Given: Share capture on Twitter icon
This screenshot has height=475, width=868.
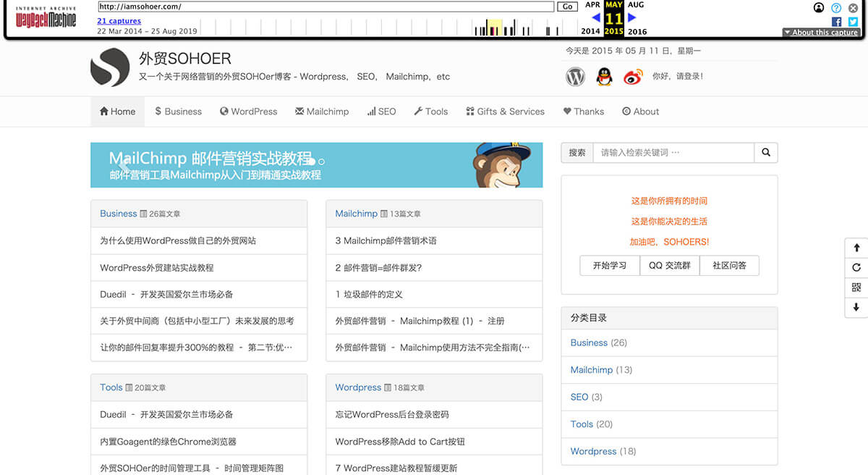Looking at the screenshot, I should point(853,22).
